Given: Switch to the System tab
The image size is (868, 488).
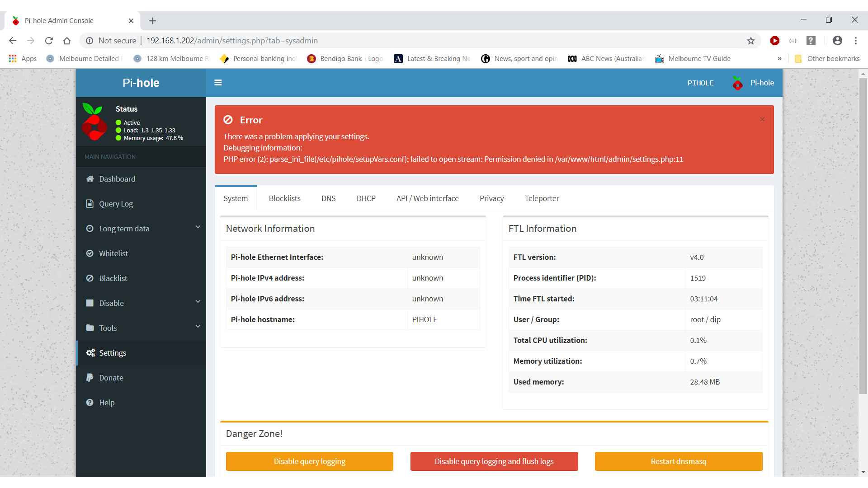Looking at the screenshot, I should pyautogui.click(x=236, y=198).
